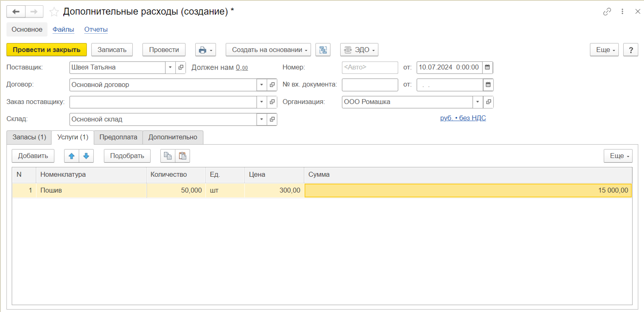Go back with the left arrow button
Image resolution: width=644 pixels, height=312 pixels.
(16, 11)
